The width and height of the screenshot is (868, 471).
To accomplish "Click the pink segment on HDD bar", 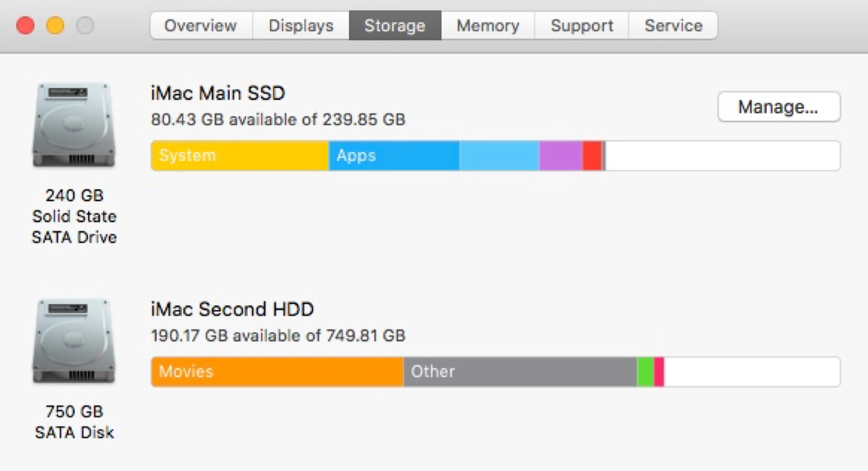I will click(x=659, y=372).
